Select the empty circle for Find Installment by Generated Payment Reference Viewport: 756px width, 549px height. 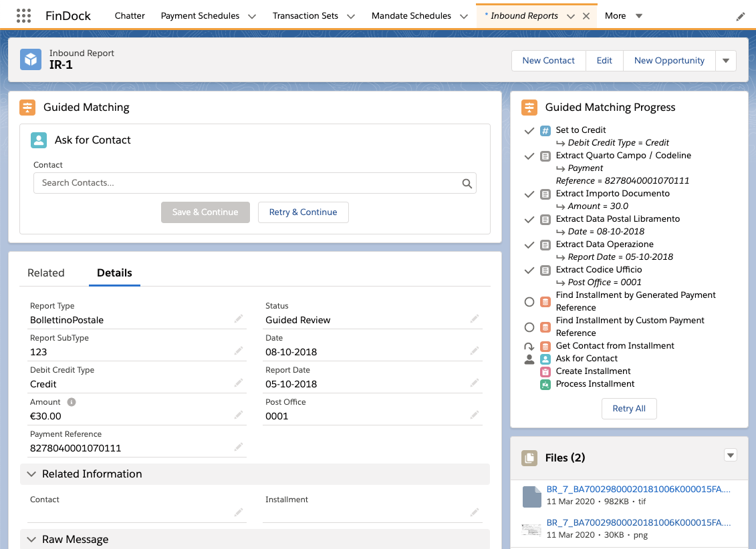click(x=530, y=301)
